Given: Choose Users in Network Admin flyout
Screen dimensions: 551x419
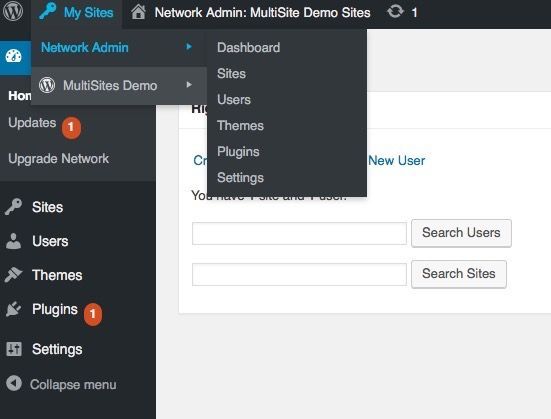Looking at the screenshot, I should 234,99.
